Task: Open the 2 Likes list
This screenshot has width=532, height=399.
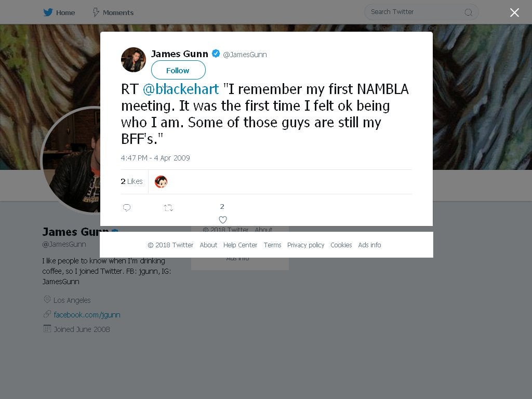Action: pos(131,181)
